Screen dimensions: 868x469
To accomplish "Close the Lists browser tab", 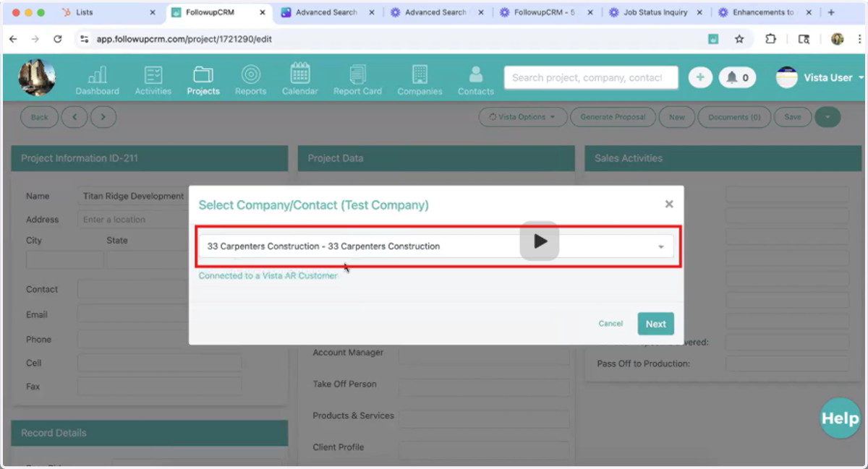I will point(153,12).
